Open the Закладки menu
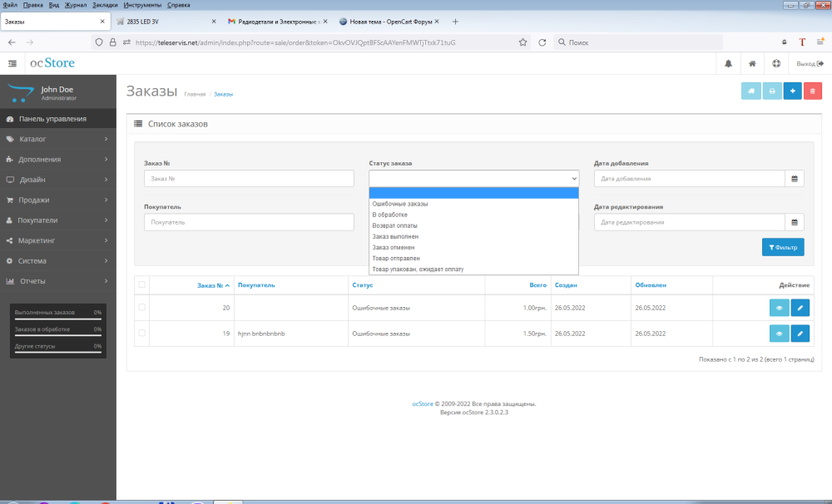This screenshot has height=504, width=832. [x=105, y=5]
